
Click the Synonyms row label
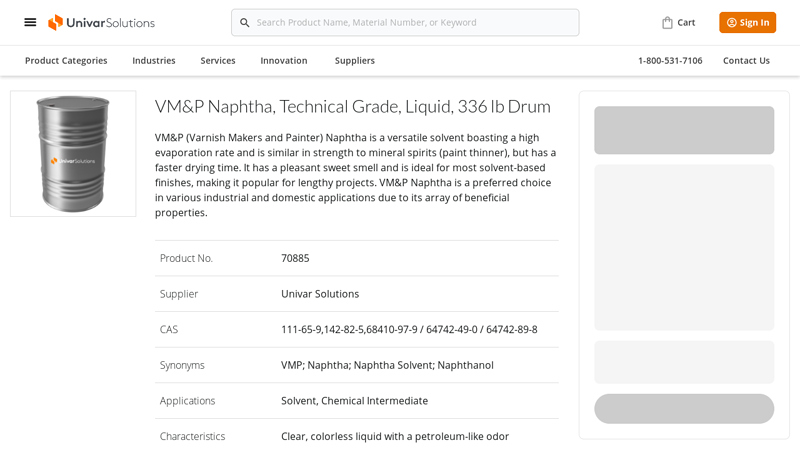pyautogui.click(x=182, y=365)
